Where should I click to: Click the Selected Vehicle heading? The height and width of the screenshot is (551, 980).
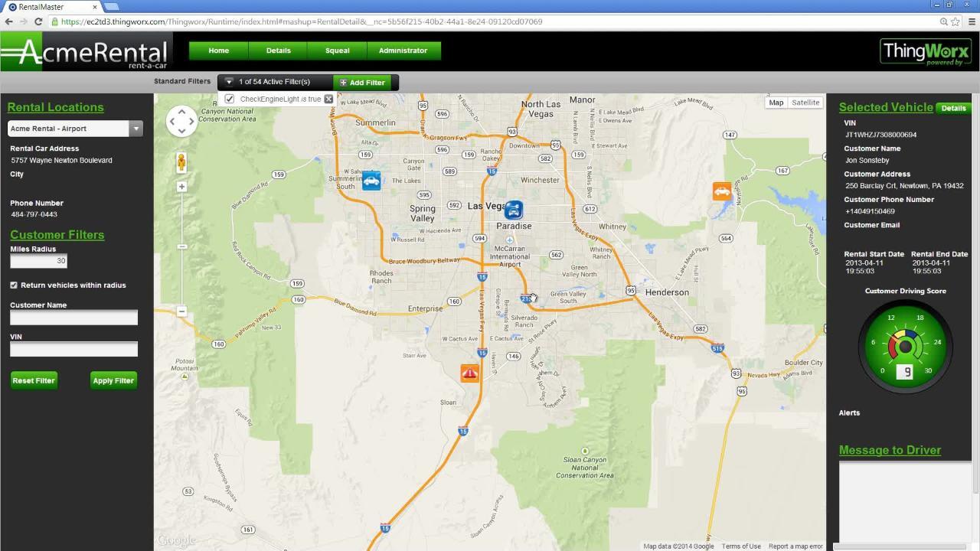pos(886,107)
